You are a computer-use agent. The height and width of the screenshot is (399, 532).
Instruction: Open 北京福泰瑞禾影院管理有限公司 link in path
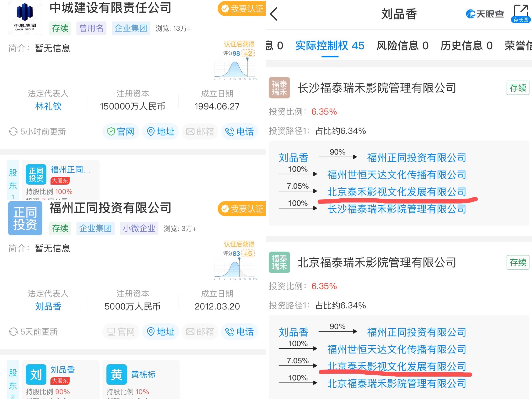[397, 383]
